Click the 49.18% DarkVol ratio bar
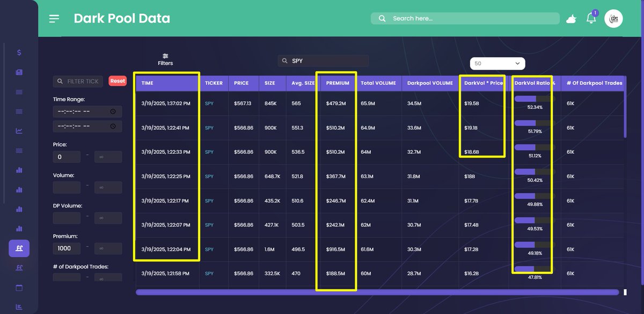This screenshot has width=644, height=314. (x=534, y=245)
